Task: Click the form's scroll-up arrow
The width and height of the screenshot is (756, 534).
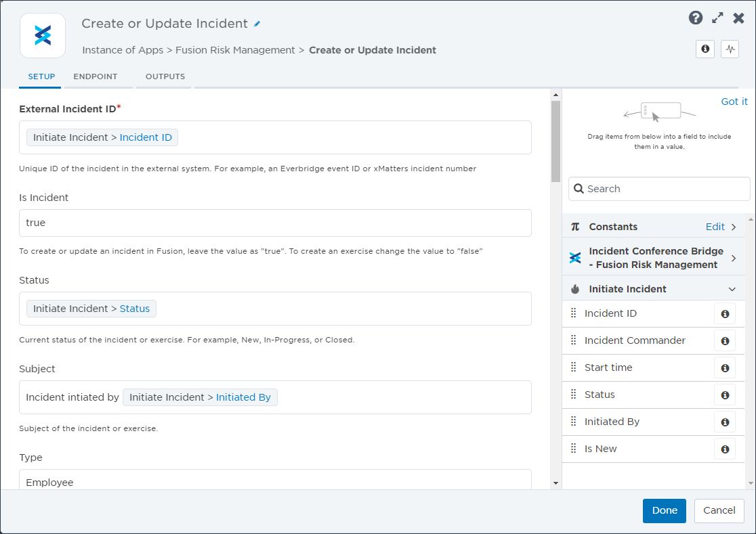Action: (555, 95)
